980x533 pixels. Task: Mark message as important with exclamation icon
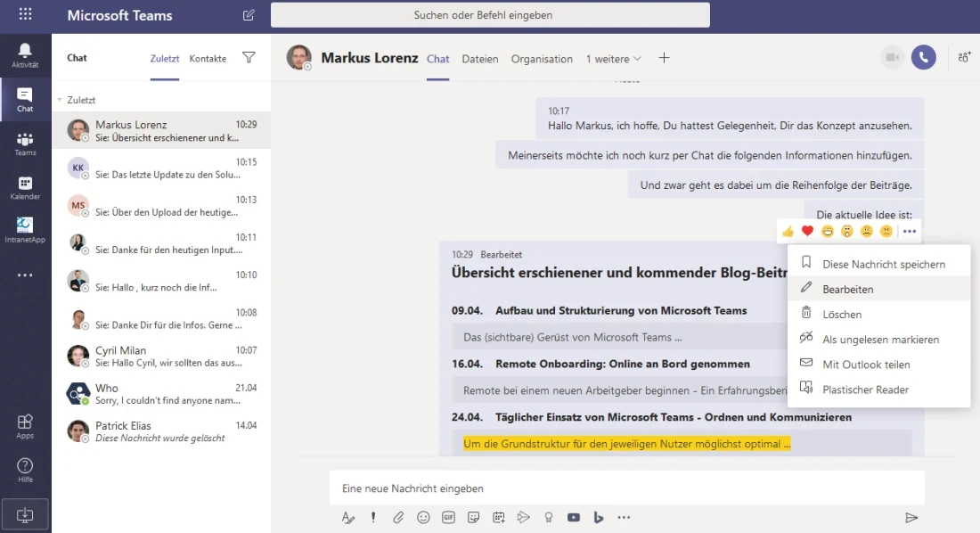373,518
